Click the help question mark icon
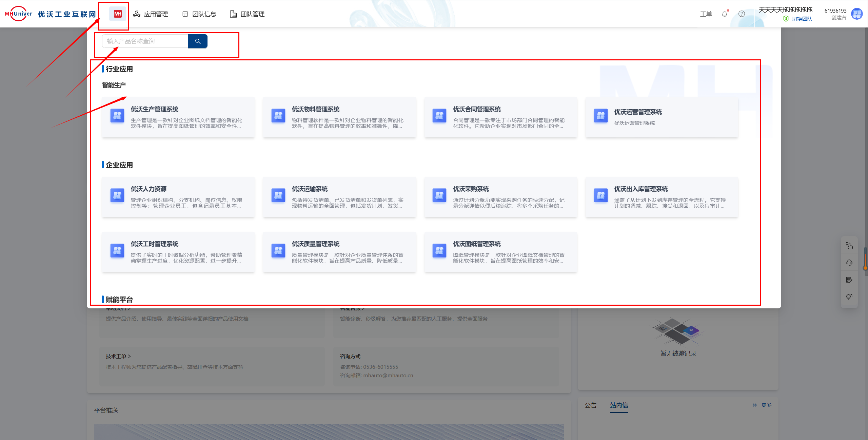Image resolution: width=868 pixels, height=440 pixels. [742, 14]
